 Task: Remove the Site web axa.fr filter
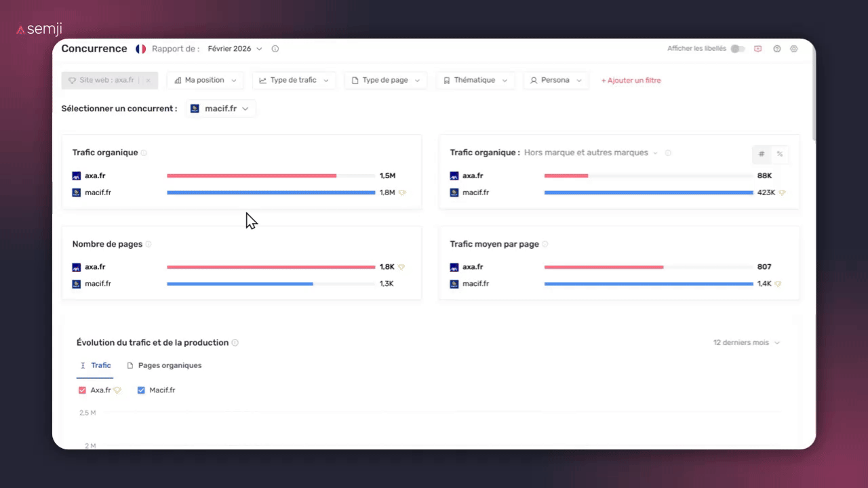coord(149,81)
